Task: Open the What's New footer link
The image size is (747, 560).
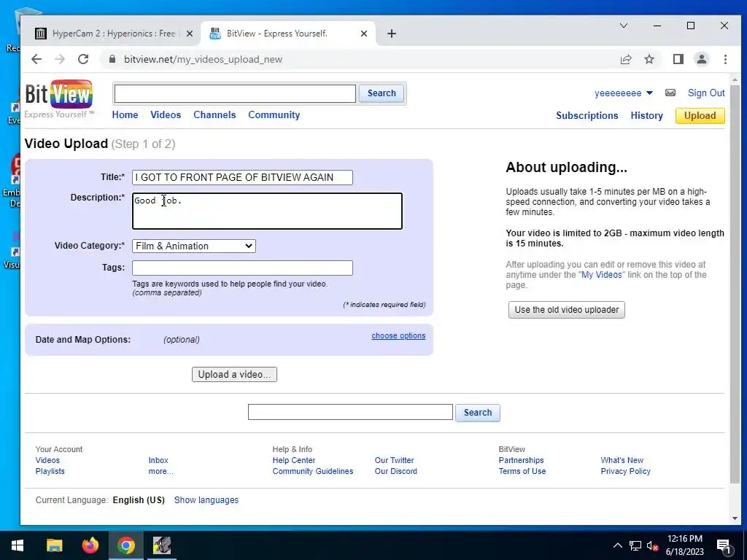Action: click(x=622, y=461)
